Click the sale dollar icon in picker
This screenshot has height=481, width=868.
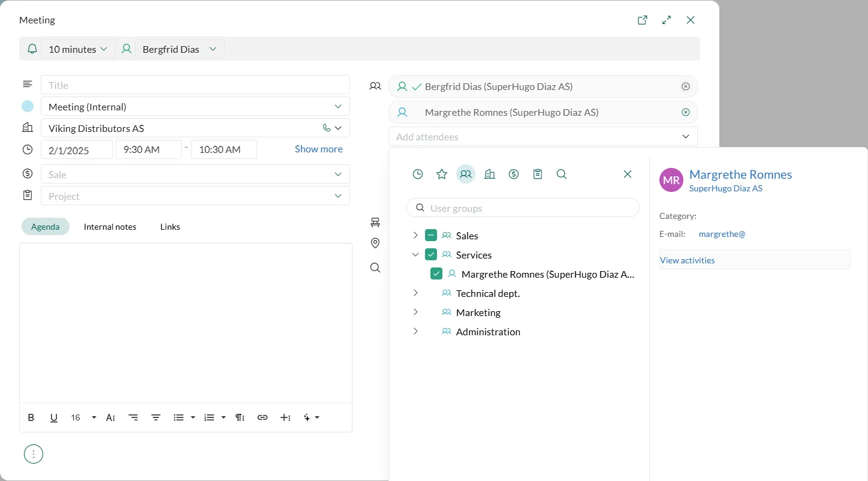click(x=514, y=174)
